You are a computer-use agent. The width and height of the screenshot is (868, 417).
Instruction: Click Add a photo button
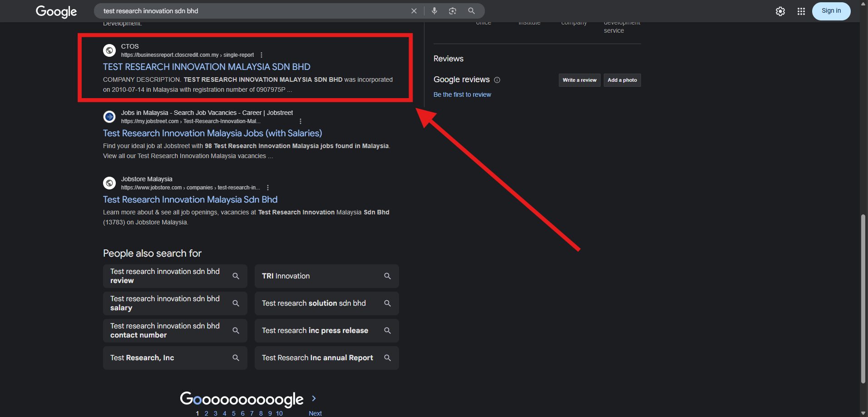coord(622,80)
